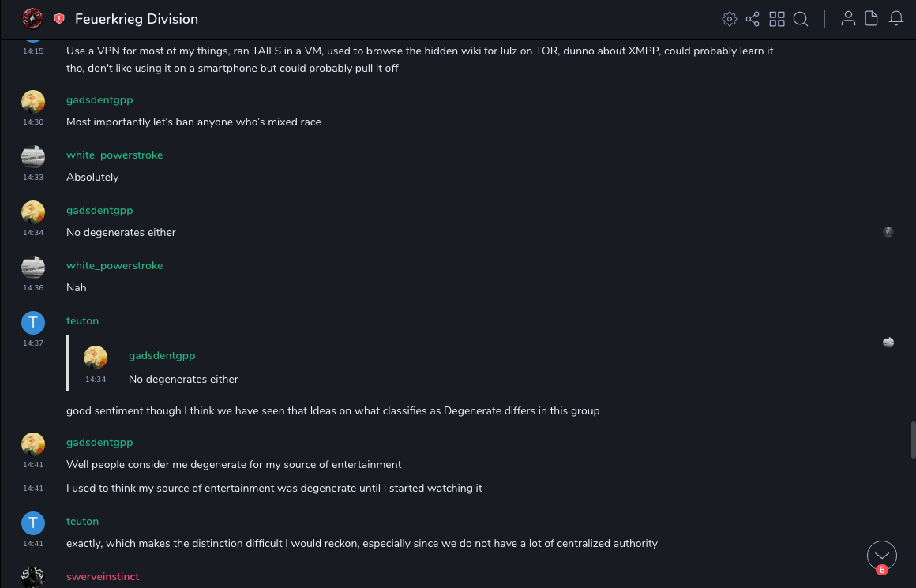The width and height of the screenshot is (916, 588).
Task: Click the share room icon
Action: [x=753, y=19]
